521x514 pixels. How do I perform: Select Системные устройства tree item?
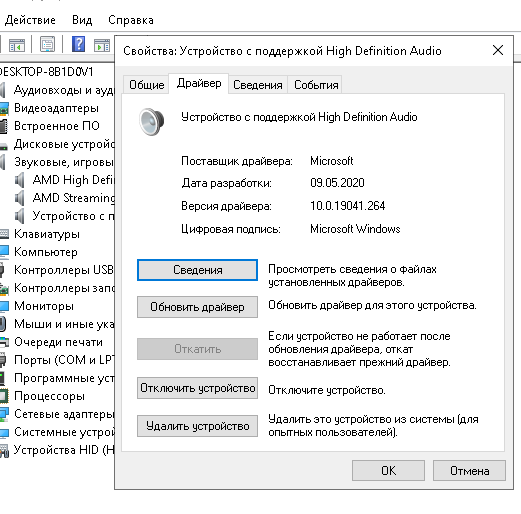[x=64, y=432]
